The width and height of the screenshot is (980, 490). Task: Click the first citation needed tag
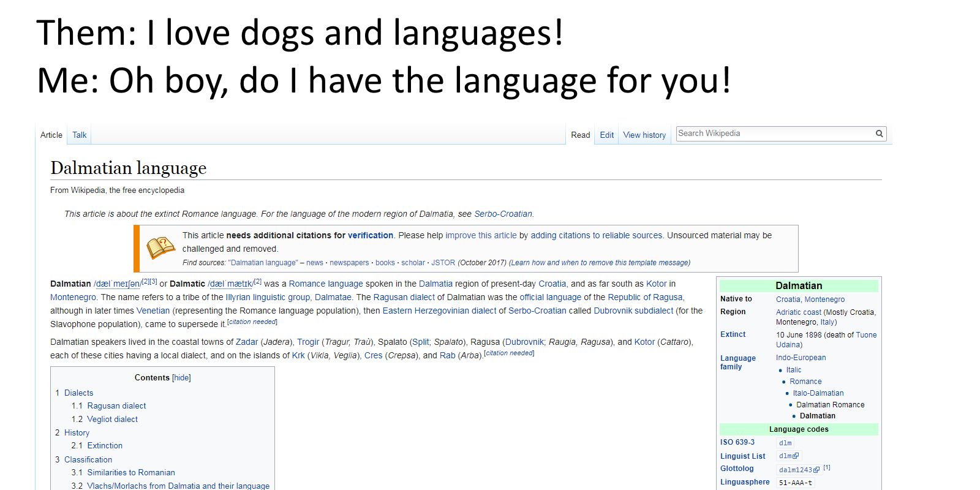[x=252, y=322]
